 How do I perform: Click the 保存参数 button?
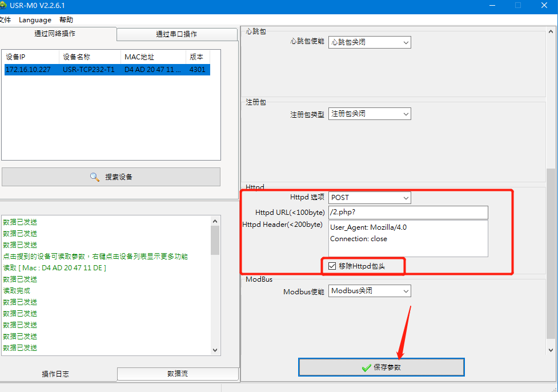tap(381, 367)
